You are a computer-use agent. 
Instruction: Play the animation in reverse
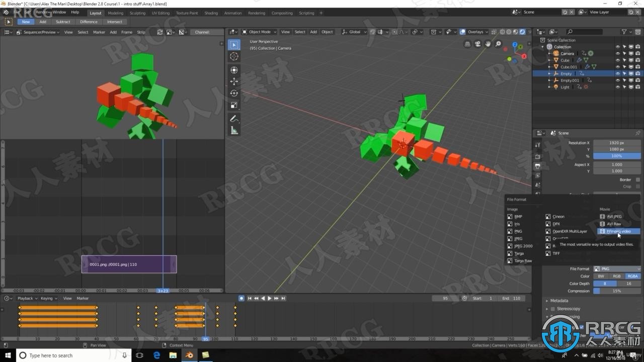click(x=263, y=298)
